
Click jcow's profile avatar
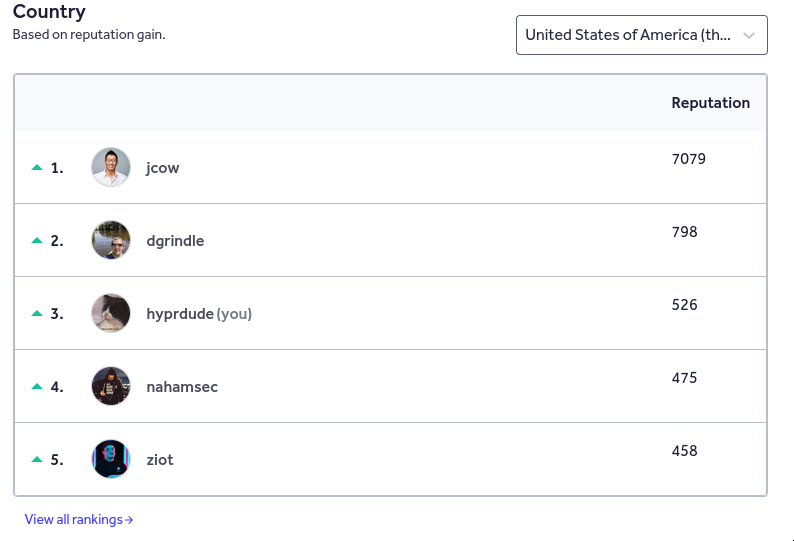(x=111, y=168)
